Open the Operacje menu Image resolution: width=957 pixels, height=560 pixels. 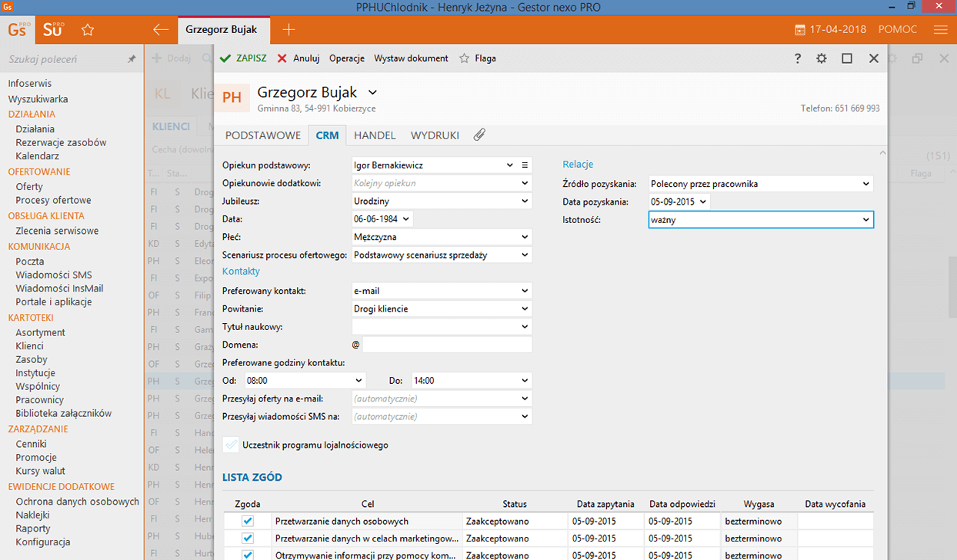(347, 58)
